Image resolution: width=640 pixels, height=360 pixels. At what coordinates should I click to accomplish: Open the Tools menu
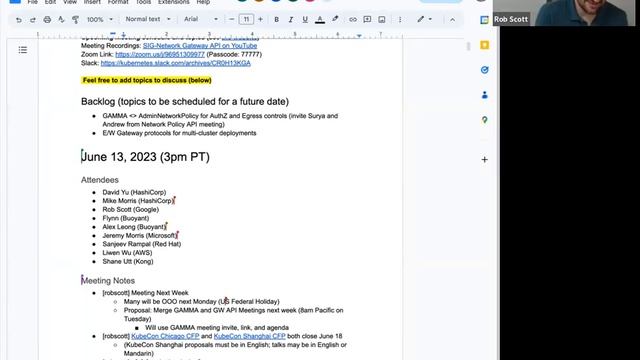pos(143,2)
